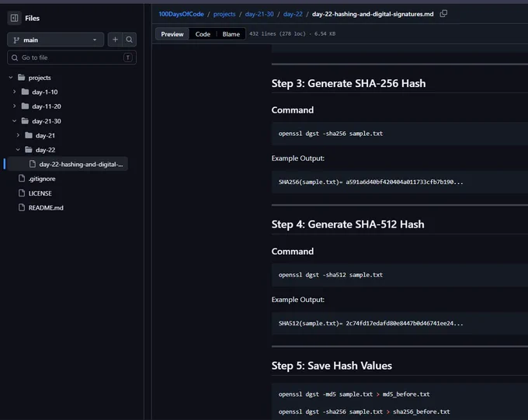528x420 pixels.
Task: Collapse the day-22 folder chevron
Action: tap(18, 150)
